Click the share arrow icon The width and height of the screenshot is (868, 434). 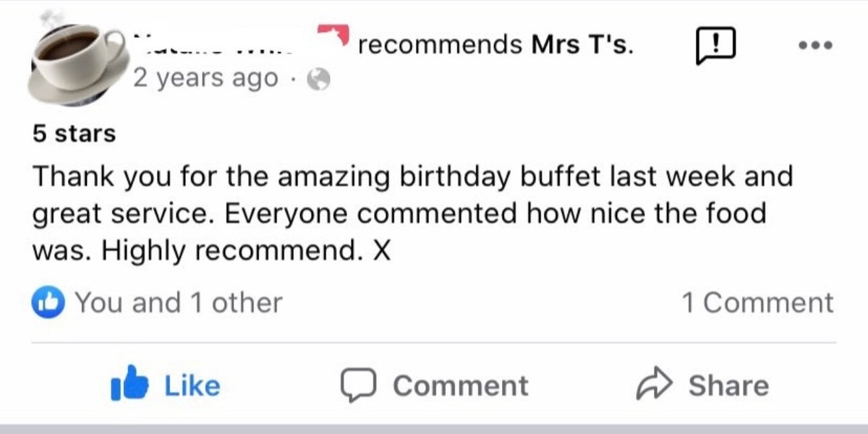point(655,386)
